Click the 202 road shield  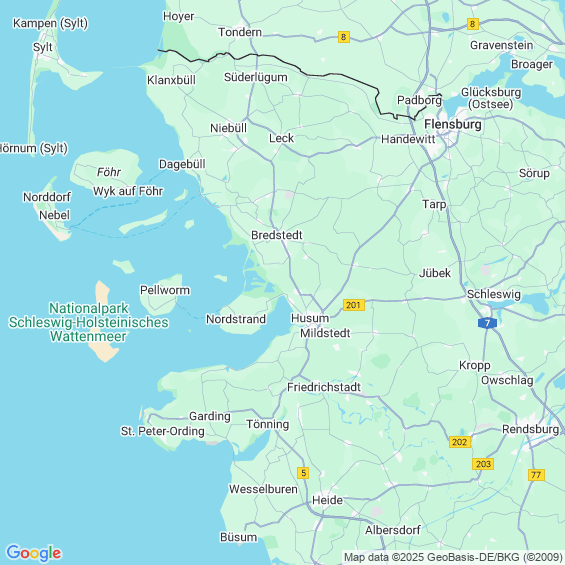point(460,442)
